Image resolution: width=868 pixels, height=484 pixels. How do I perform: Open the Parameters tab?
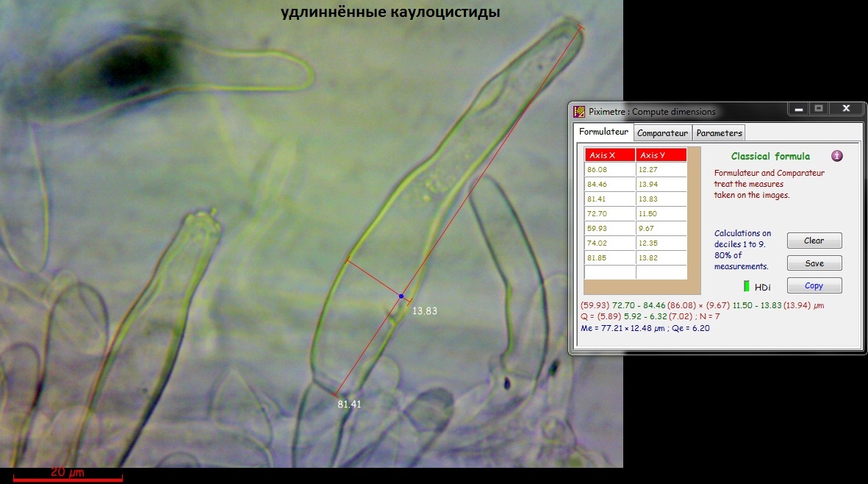(719, 133)
